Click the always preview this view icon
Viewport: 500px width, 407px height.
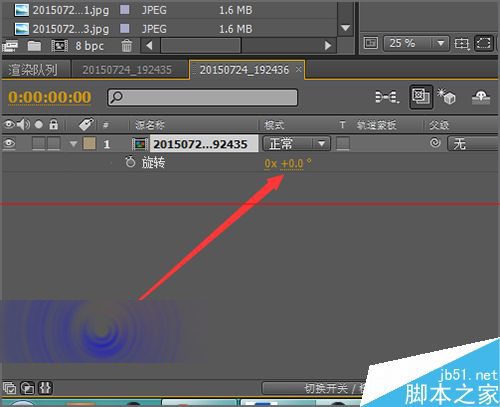coord(371,43)
